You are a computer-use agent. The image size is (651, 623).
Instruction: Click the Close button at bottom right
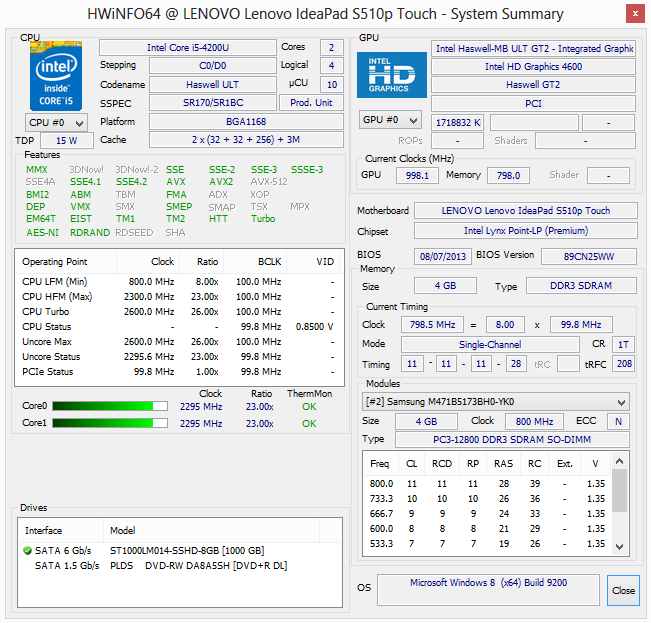623,590
